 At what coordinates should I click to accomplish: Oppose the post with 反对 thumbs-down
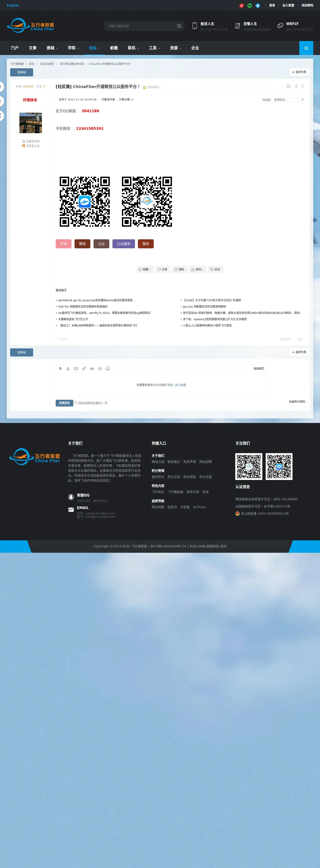click(216, 270)
